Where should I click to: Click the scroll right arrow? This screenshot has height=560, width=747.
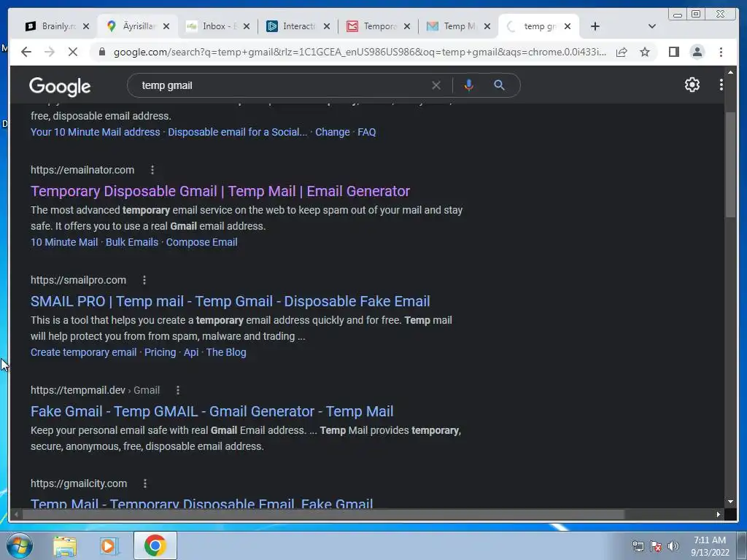(x=719, y=514)
